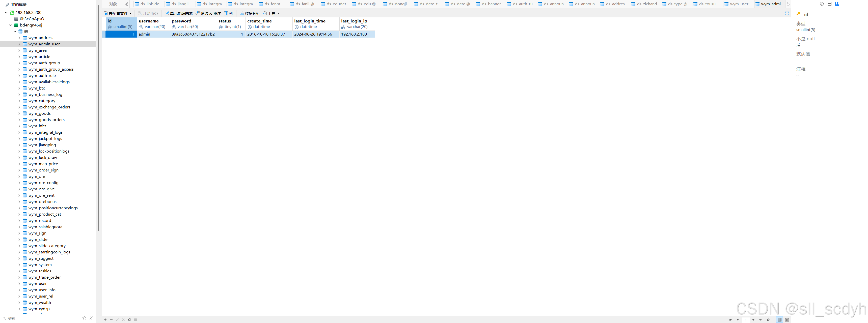868x323 pixels.
Task: Click the 2016-10-18 15:28:37 cell
Action: 269,34
